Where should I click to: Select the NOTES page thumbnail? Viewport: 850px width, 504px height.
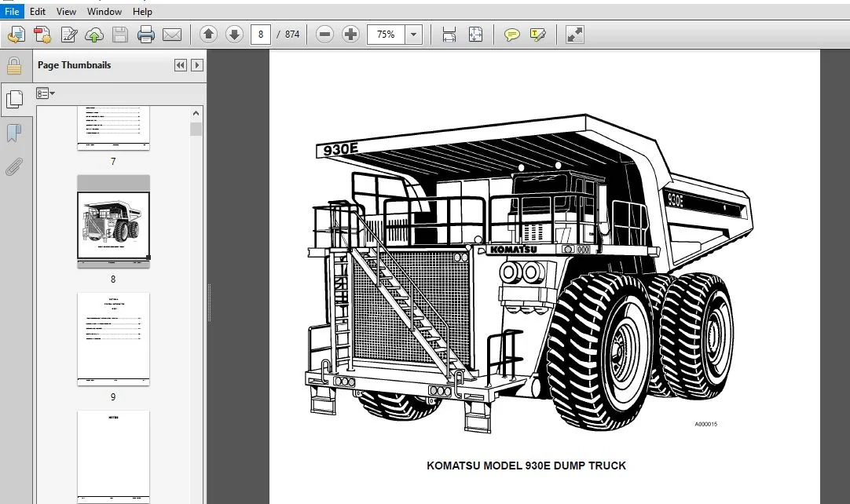click(113, 457)
